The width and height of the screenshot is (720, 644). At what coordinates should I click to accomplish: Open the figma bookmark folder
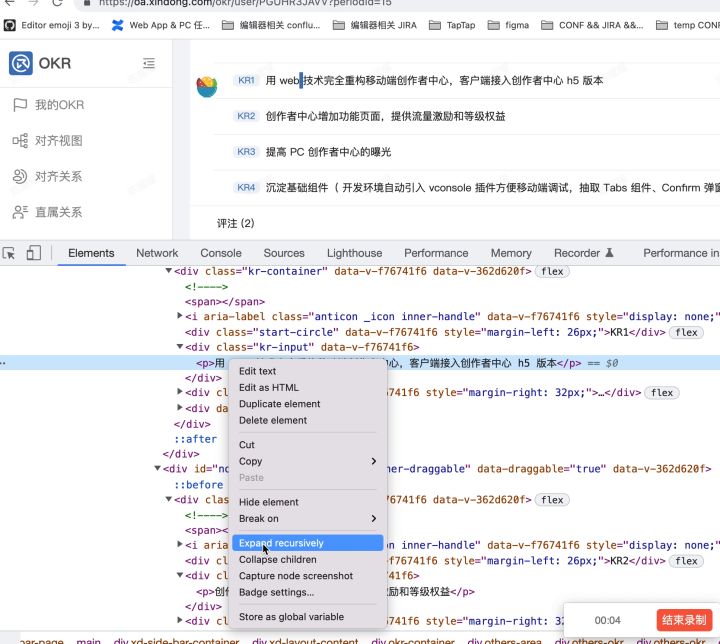coord(508,25)
